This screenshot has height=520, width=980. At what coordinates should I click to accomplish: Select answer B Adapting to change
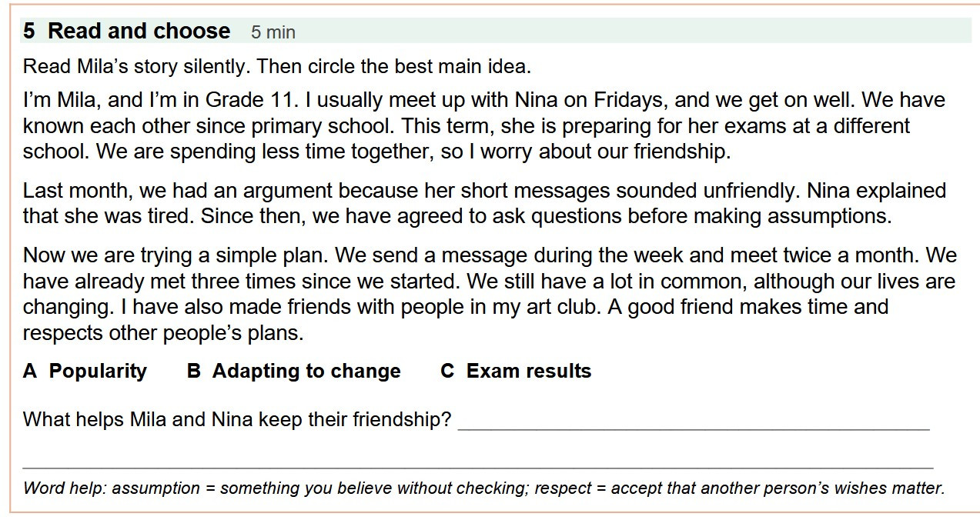pyautogui.click(x=293, y=371)
